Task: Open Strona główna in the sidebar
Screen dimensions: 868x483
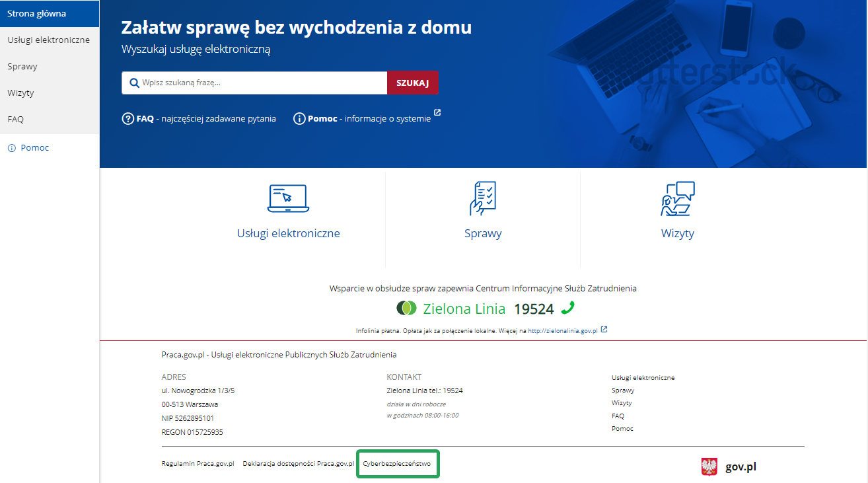Action: click(50, 13)
